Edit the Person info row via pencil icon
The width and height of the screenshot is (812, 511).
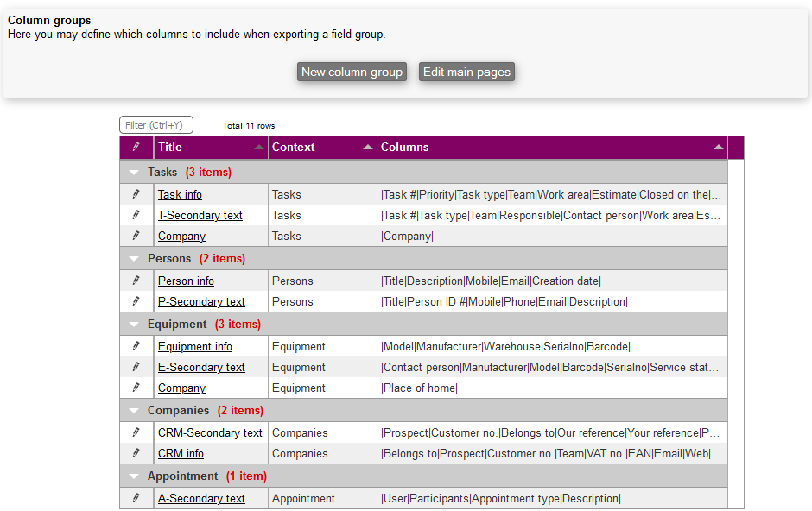(136, 281)
